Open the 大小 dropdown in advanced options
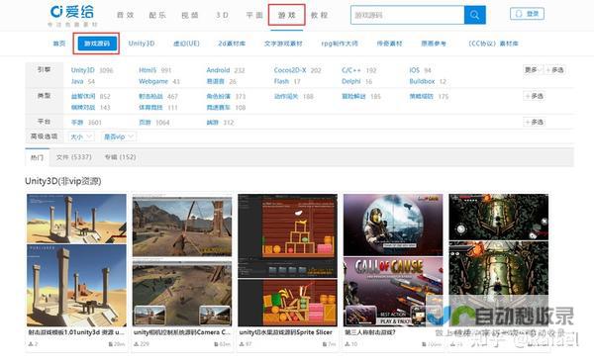Screen dimensions: 594x364 (x=81, y=136)
